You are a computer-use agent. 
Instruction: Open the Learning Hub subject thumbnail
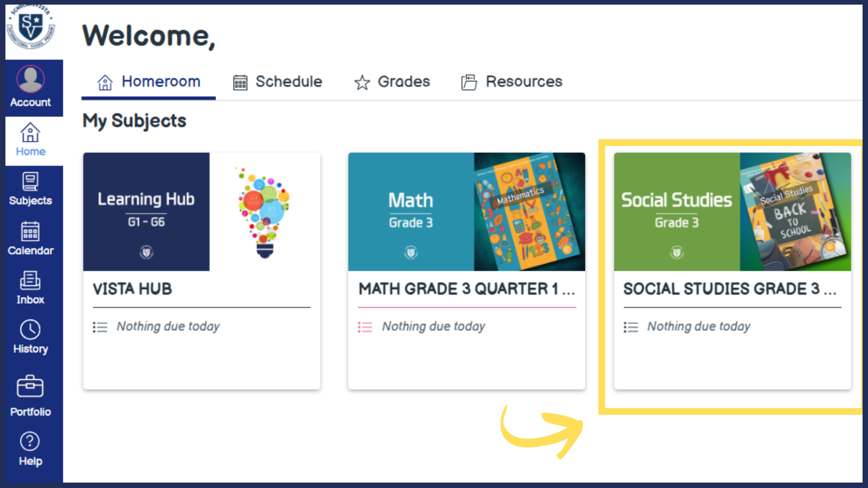pyautogui.click(x=202, y=211)
